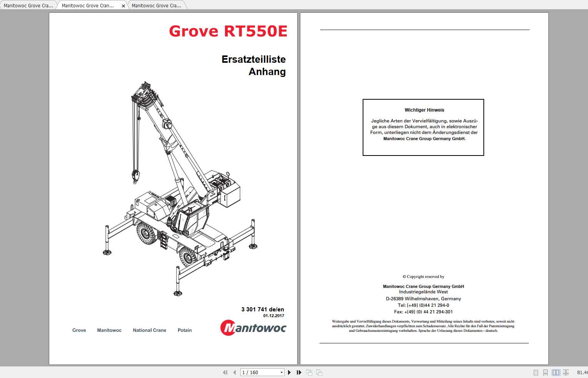Close the active document tab
Screen dimensions: 588x378
click(123, 6)
